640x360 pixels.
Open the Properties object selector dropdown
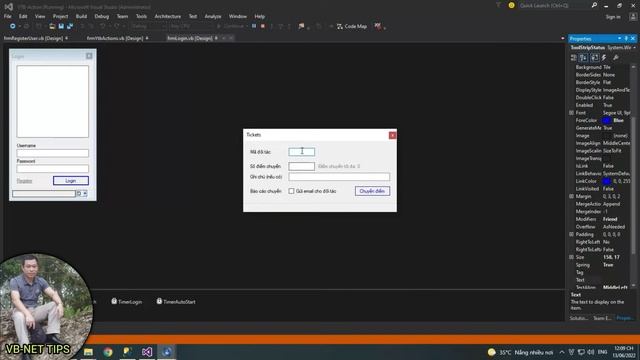pyautogui.click(x=634, y=48)
